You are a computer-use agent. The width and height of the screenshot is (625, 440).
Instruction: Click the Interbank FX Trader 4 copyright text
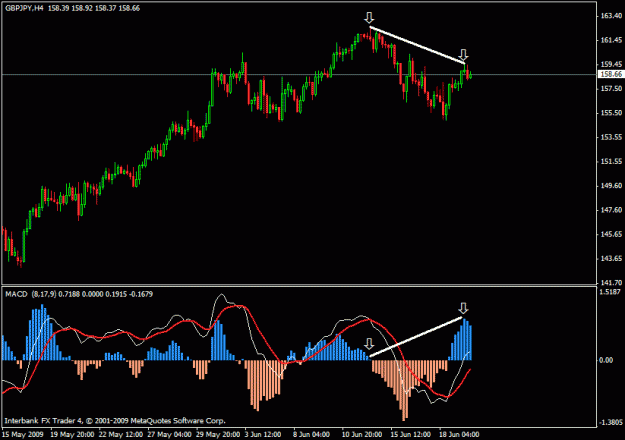click(x=115, y=421)
